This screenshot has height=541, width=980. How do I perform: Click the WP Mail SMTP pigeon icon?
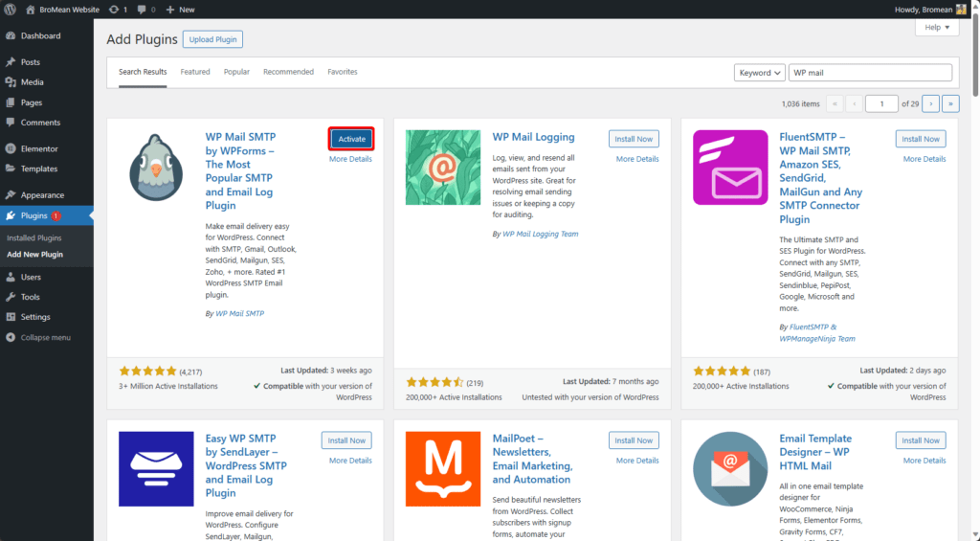(x=156, y=167)
